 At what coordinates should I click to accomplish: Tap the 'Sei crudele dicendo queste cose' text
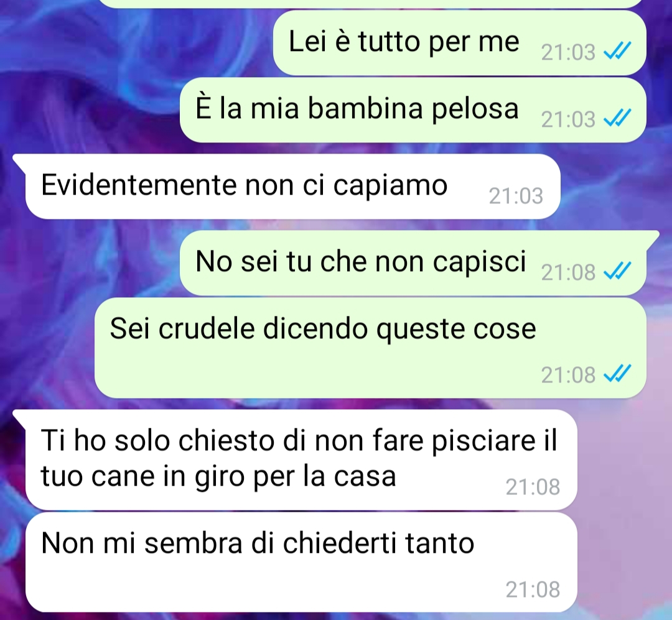(323, 328)
